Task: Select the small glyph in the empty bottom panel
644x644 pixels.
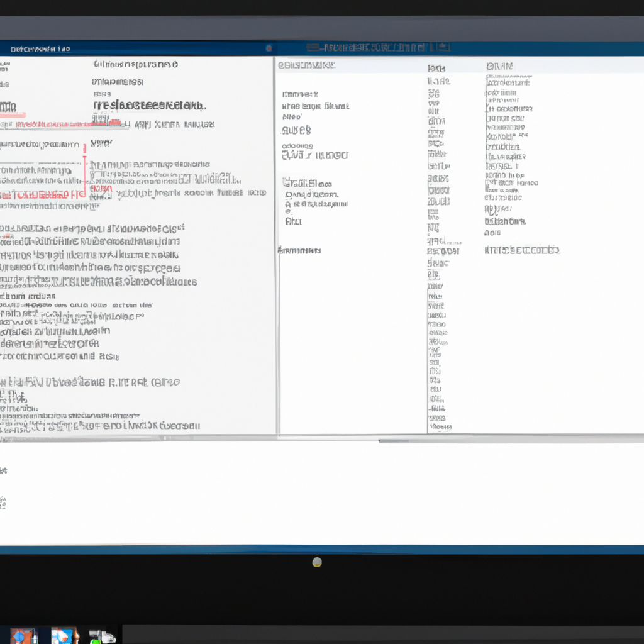Action: (3, 502)
